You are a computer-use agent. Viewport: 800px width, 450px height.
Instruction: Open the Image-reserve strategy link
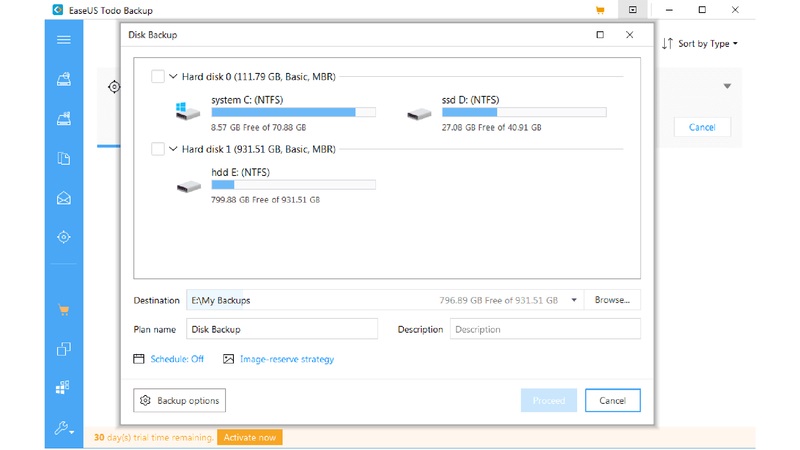click(287, 359)
